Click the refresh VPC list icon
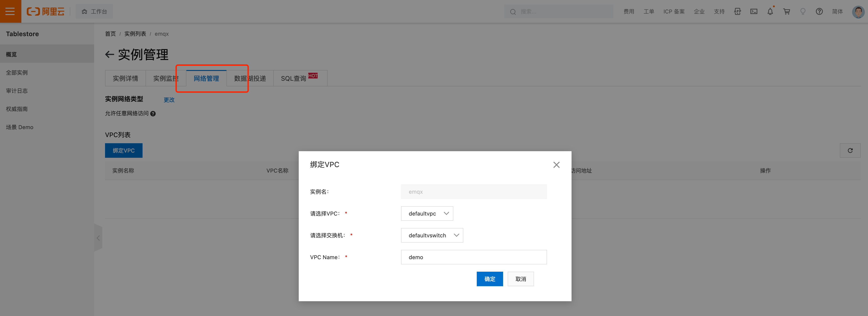868x316 pixels. pos(850,150)
